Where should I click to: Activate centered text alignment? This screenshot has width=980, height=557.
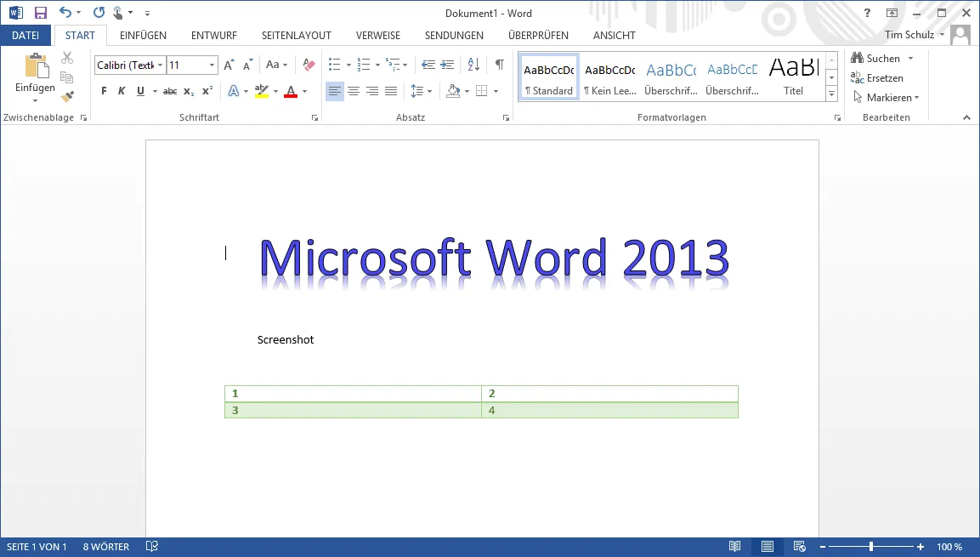pyautogui.click(x=354, y=91)
